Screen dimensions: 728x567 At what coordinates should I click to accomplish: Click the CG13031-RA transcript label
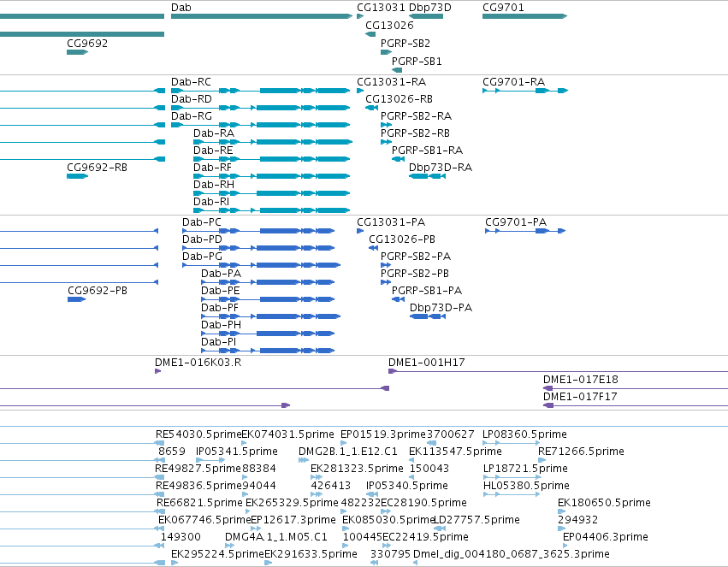coord(392,82)
